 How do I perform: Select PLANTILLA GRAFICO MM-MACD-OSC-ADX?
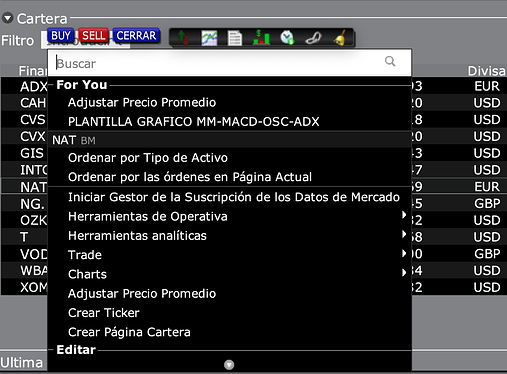(194, 122)
